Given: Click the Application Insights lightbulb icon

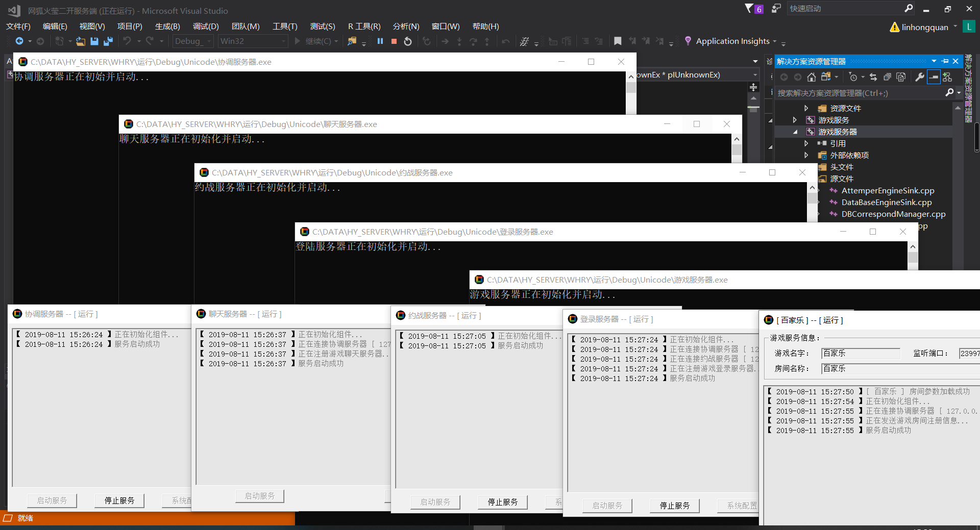Looking at the screenshot, I should [x=688, y=41].
